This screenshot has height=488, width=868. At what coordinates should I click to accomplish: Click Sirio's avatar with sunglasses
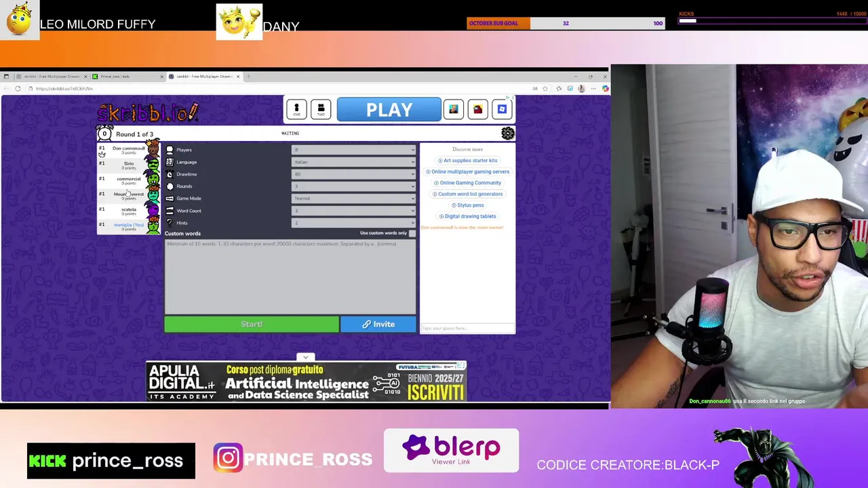[x=153, y=165]
